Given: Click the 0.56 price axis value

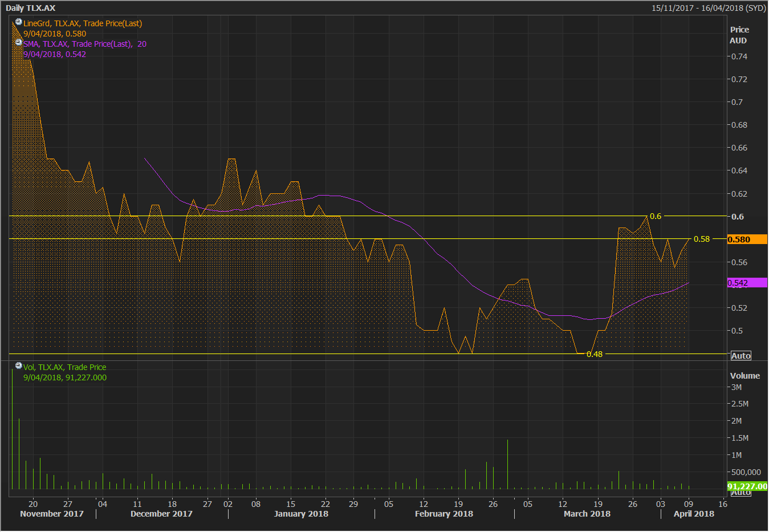Looking at the screenshot, I should tap(739, 262).
